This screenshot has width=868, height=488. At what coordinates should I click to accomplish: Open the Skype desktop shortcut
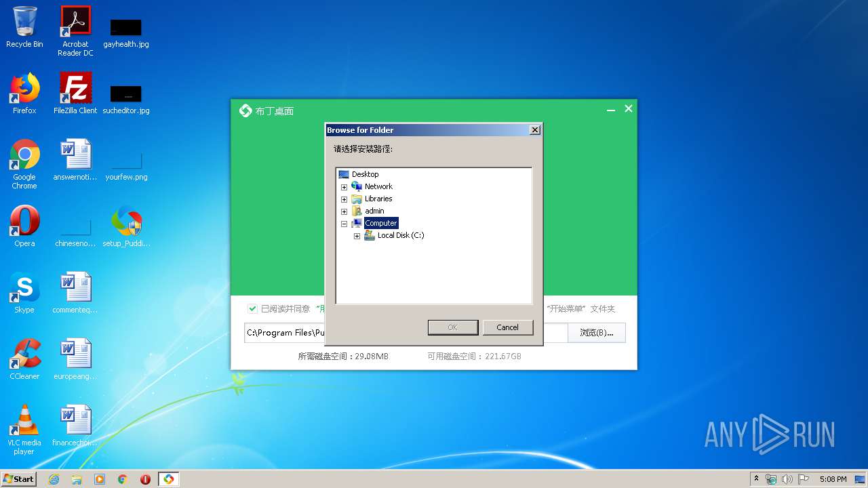click(x=24, y=293)
